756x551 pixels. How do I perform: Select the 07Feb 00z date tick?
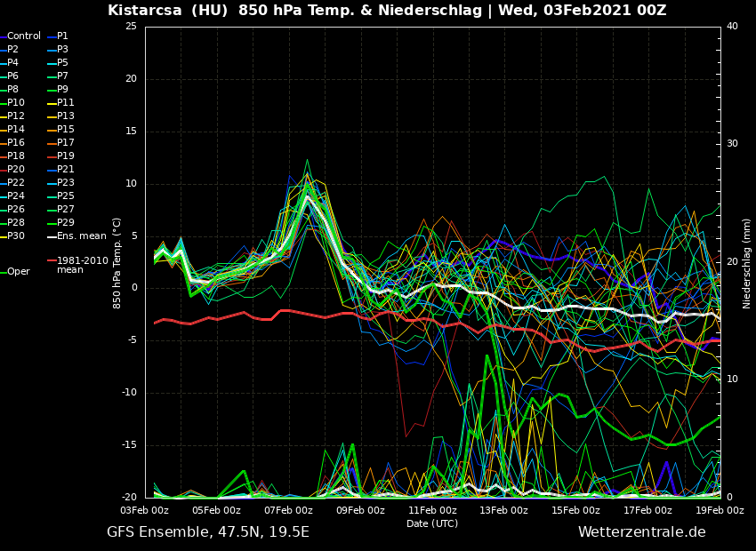[288, 511]
